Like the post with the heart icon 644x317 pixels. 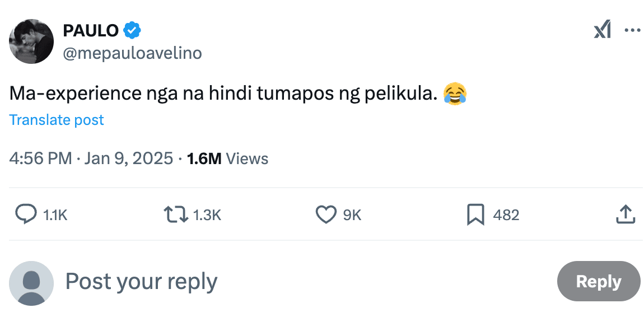pyautogui.click(x=326, y=215)
